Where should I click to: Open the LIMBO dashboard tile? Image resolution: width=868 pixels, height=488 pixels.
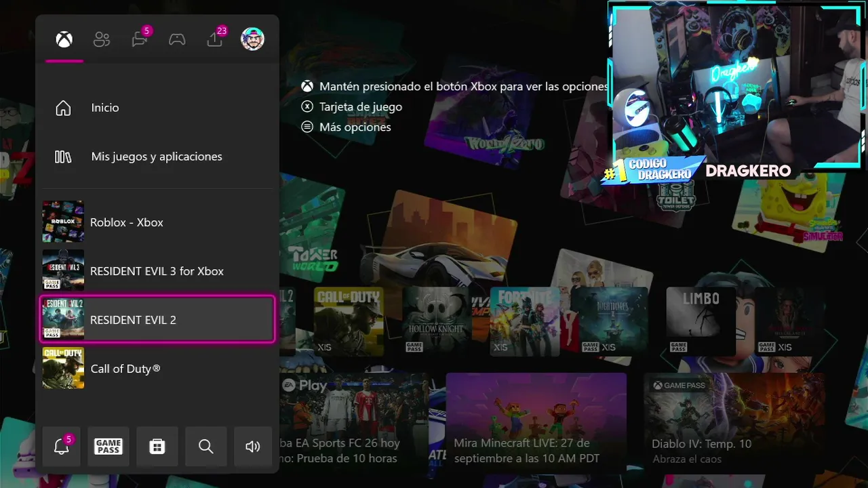[x=701, y=321]
